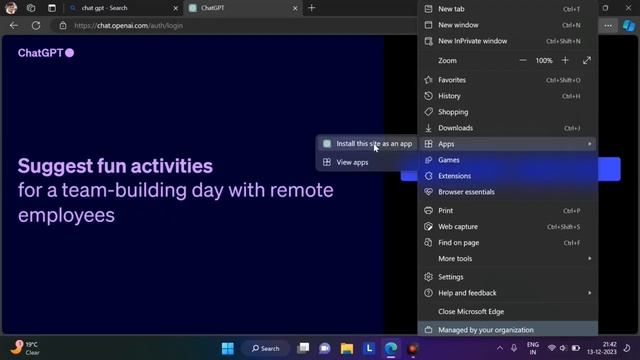Viewport: 640px width, 360px height.
Task: Open Games menu entry
Action: point(507,160)
